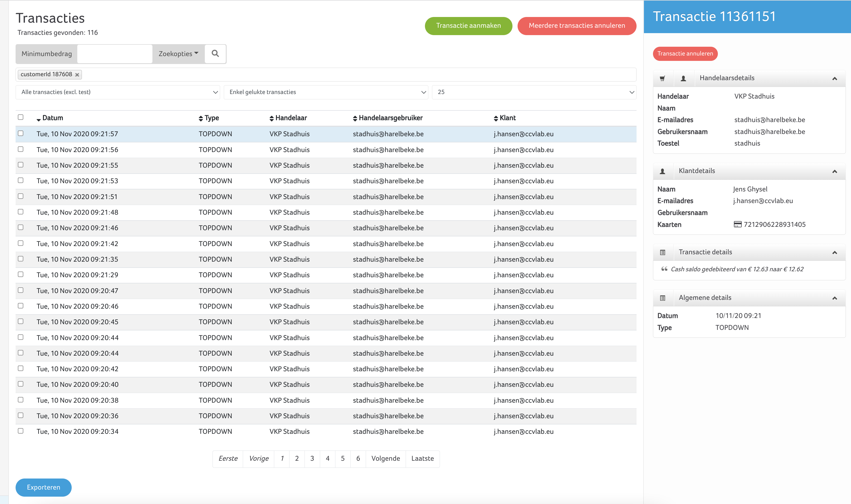851x504 pixels.
Task: Check the box for the 09:21:57 transaction
Action: click(x=21, y=133)
